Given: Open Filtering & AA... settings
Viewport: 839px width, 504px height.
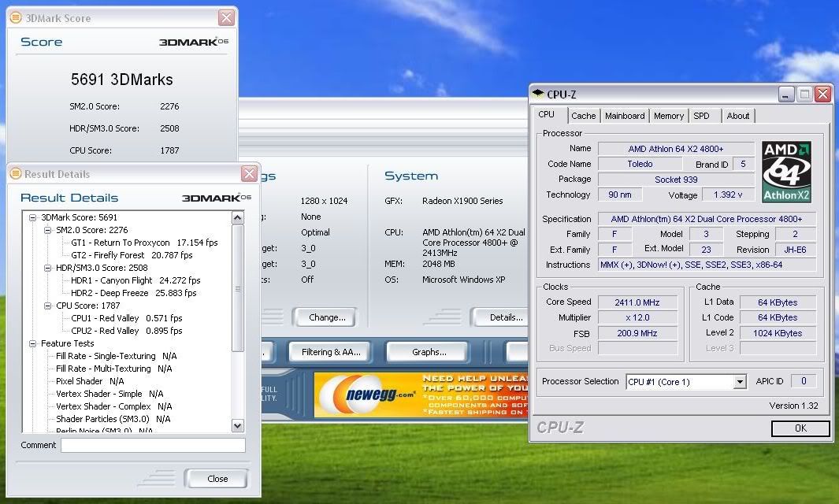Looking at the screenshot, I should [x=331, y=352].
